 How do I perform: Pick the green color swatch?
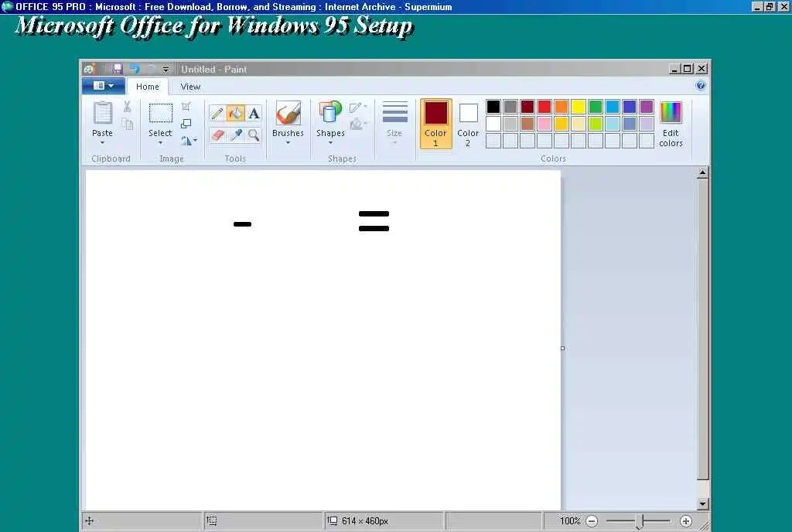pyautogui.click(x=596, y=107)
